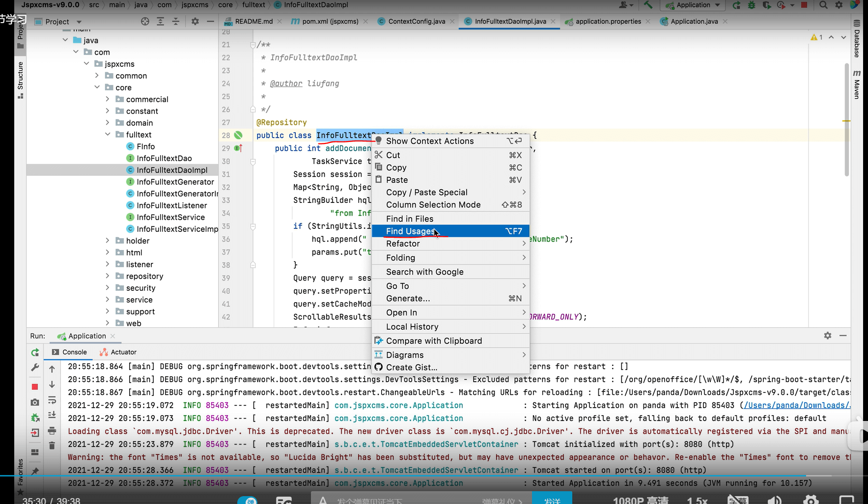Toggle soft-wrap in the console
This screenshot has width=868, height=504.
(52, 400)
